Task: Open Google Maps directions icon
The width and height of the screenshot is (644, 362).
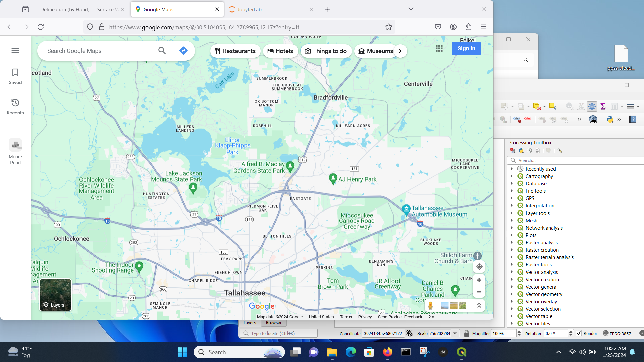Action: click(x=183, y=51)
